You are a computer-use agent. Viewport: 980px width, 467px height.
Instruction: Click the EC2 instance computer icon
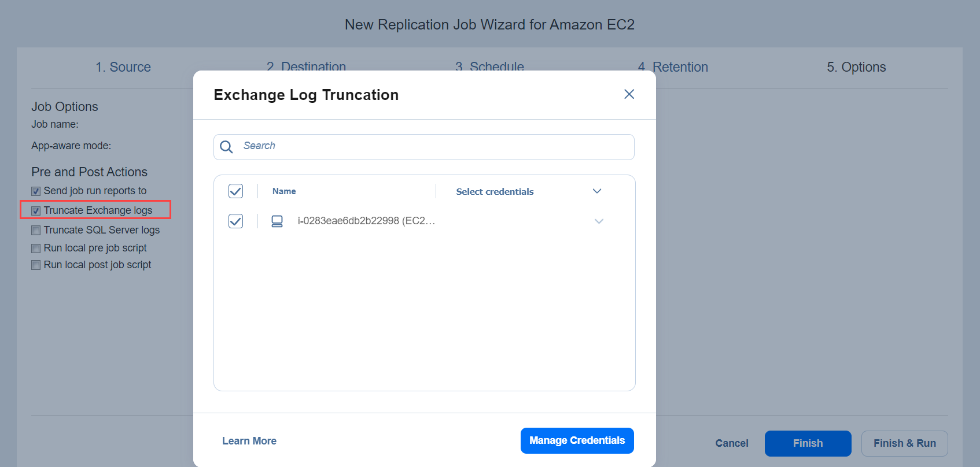277,221
